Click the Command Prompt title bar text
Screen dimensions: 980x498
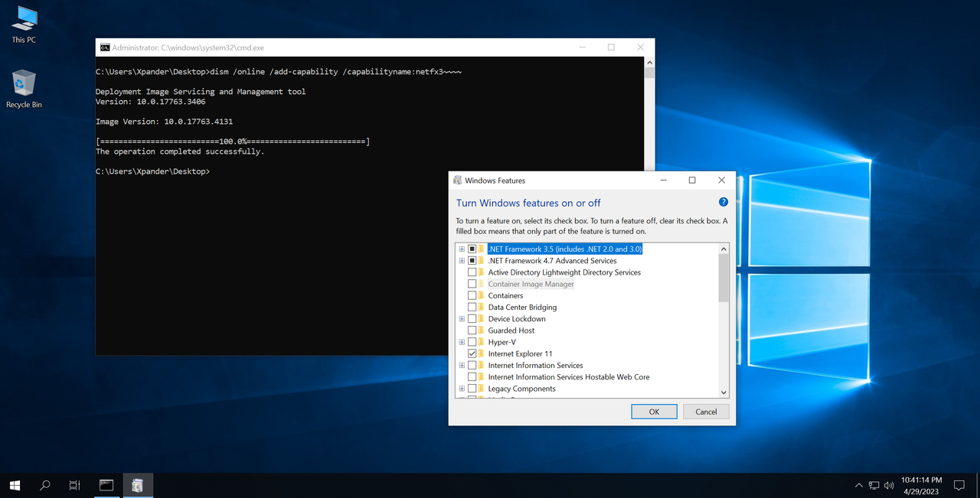pyautogui.click(x=188, y=47)
